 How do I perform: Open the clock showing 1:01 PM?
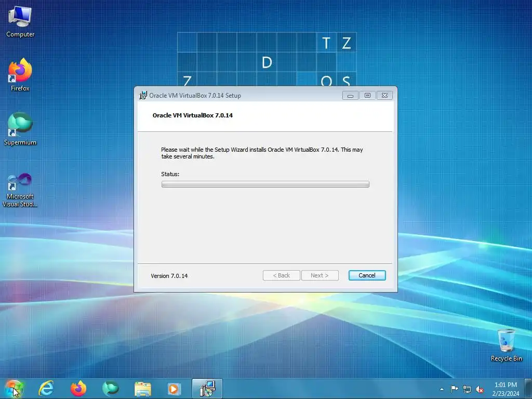(x=506, y=389)
